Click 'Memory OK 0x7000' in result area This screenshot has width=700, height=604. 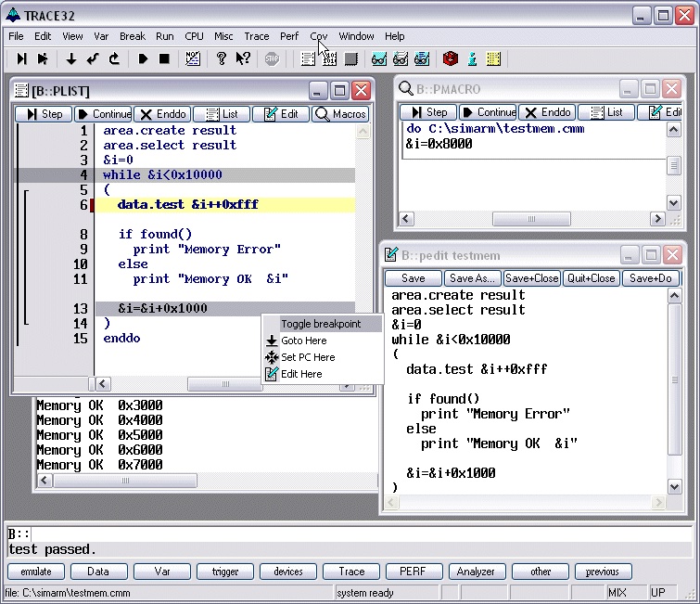click(x=99, y=465)
